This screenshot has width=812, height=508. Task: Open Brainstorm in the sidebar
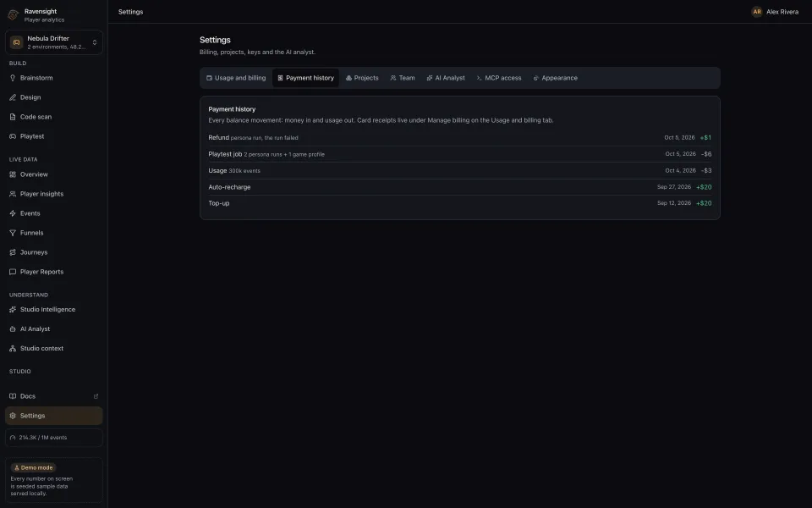54,78
